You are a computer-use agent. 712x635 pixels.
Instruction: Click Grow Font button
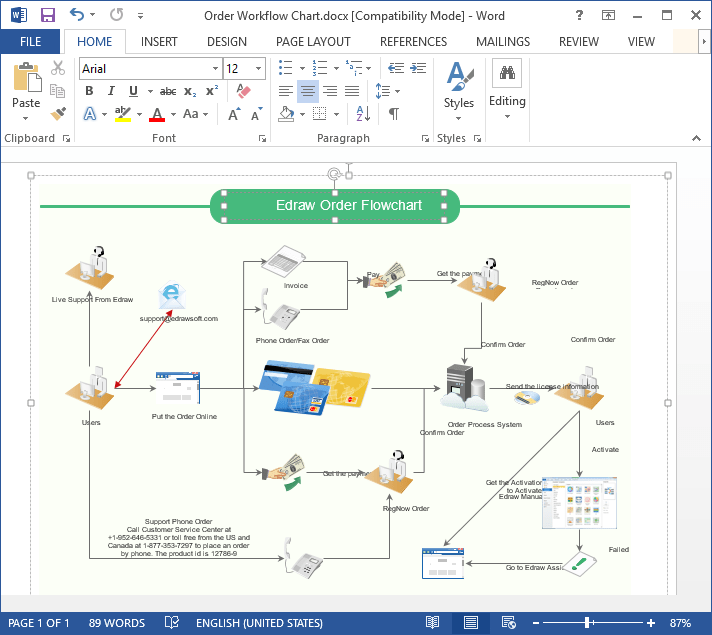(234, 114)
